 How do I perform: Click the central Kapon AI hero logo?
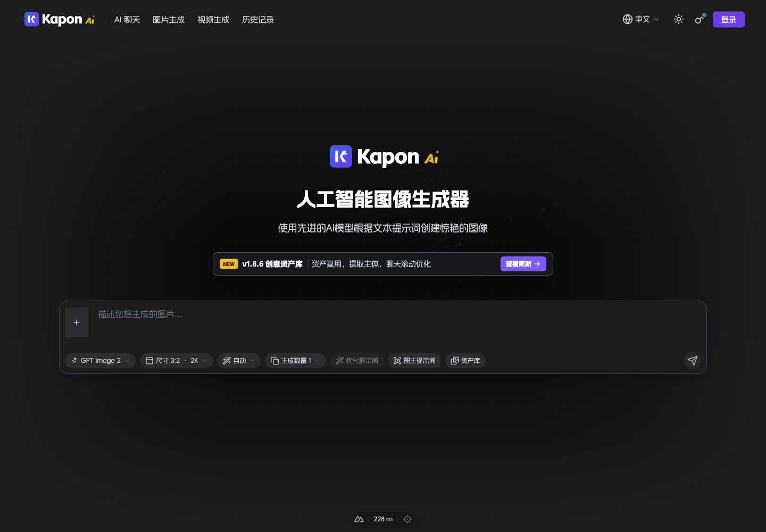pos(384,156)
